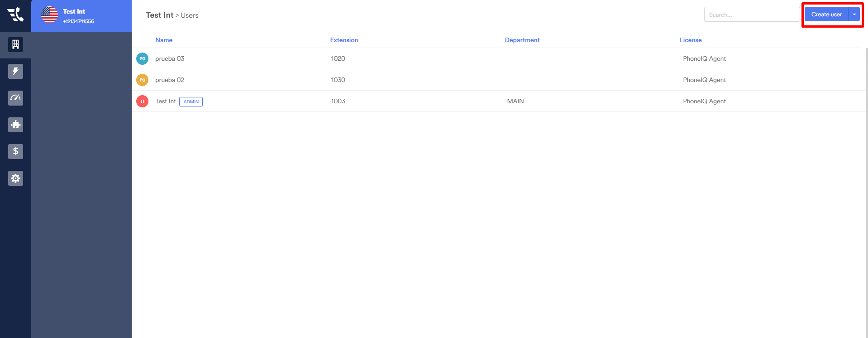Sort by the License column header
Screen dimensions: 868x338
(690, 40)
